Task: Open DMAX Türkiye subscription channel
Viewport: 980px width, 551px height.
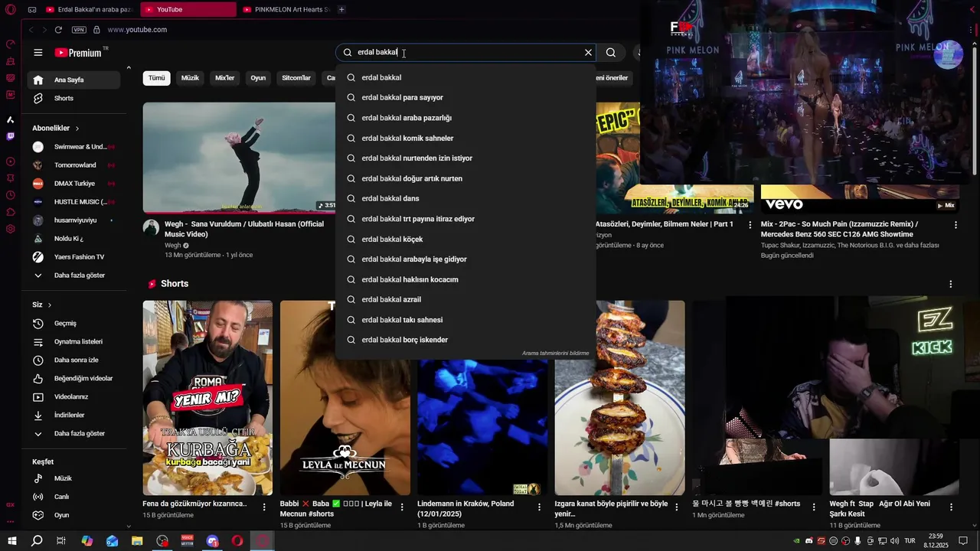Action: (x=74, y=183)
